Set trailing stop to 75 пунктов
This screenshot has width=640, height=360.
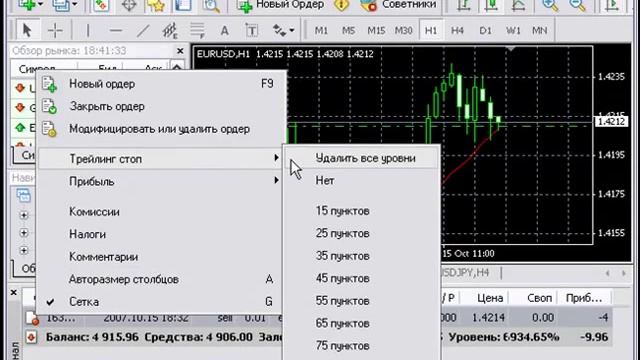362,346
